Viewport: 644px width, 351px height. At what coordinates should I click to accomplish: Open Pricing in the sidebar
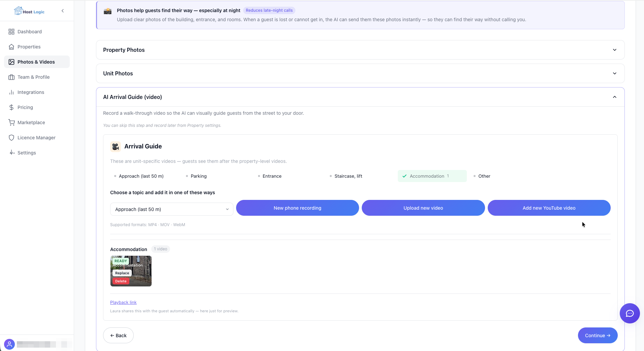click(37, 107)
